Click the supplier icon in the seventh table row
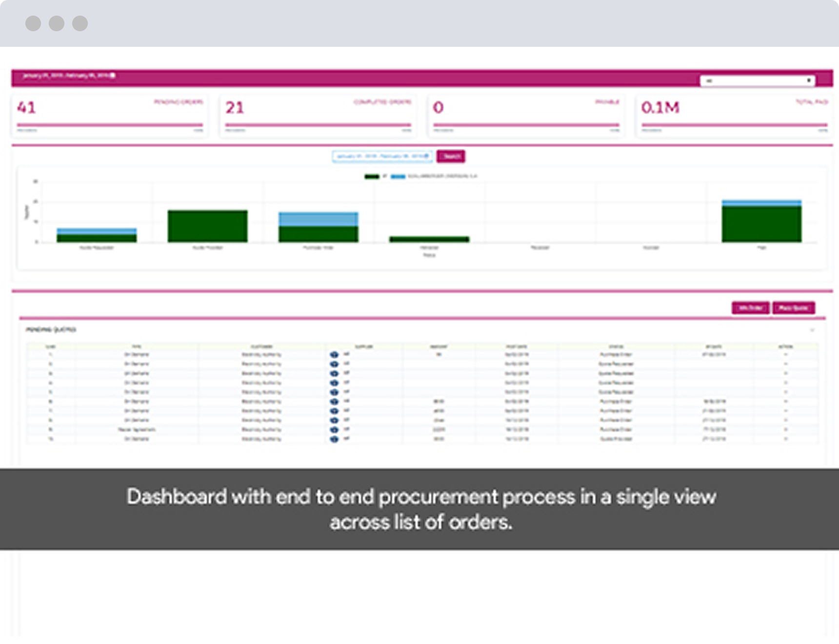Viewport: 839px width, 644px height. tap(334, 411)
